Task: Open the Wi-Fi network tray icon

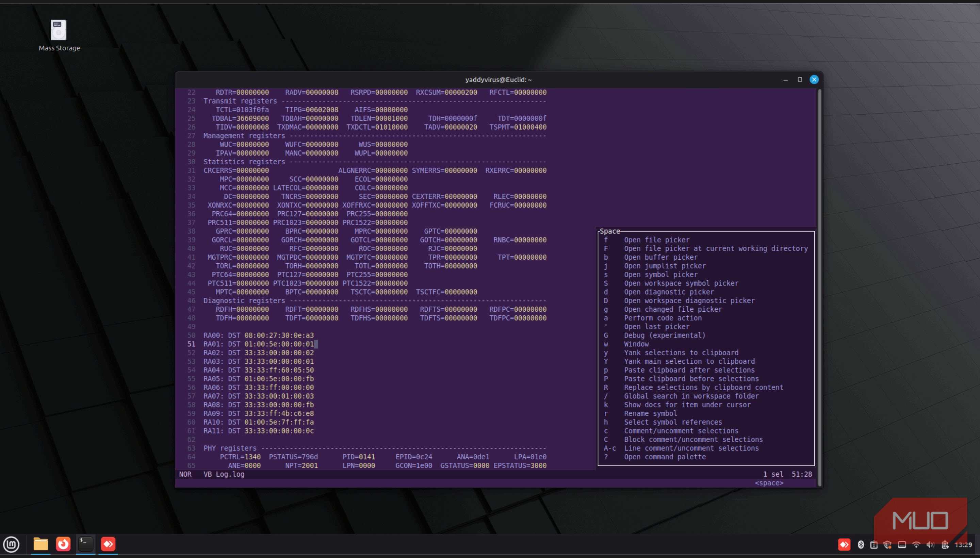Action: click(916, 545)
